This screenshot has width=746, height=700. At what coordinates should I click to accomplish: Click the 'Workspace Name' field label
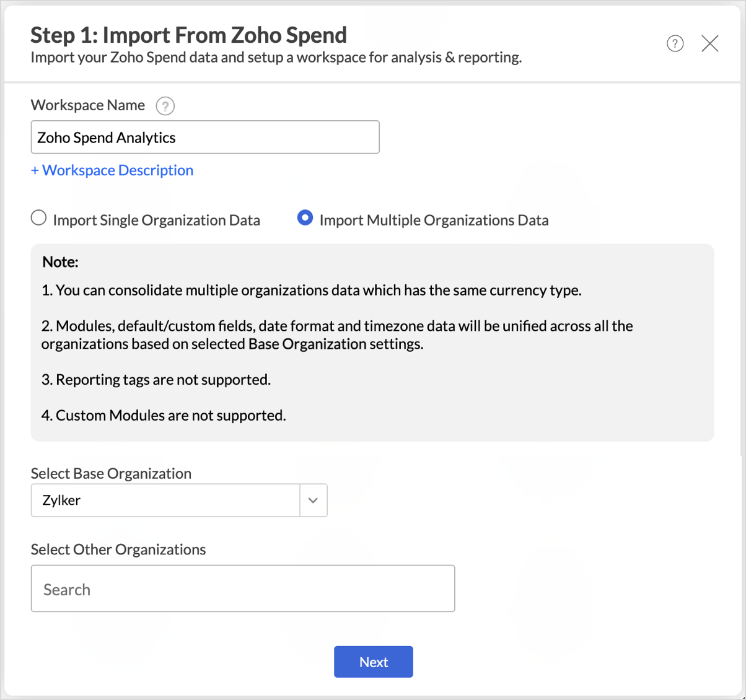[x=88, y=105]
